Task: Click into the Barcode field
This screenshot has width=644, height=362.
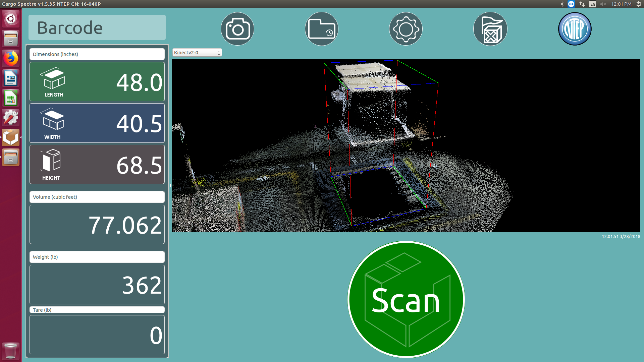Action: (97, 27)
